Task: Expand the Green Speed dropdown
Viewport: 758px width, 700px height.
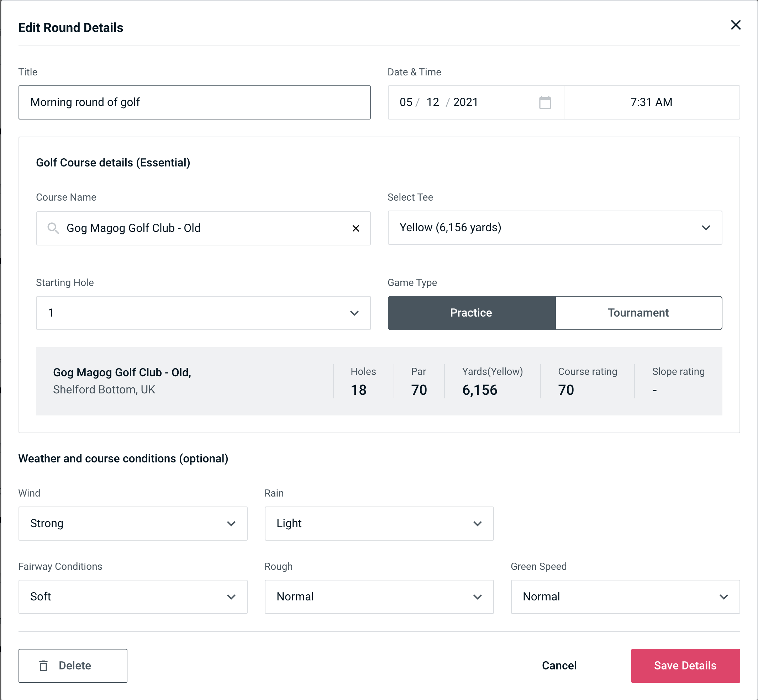Action: 625,596
